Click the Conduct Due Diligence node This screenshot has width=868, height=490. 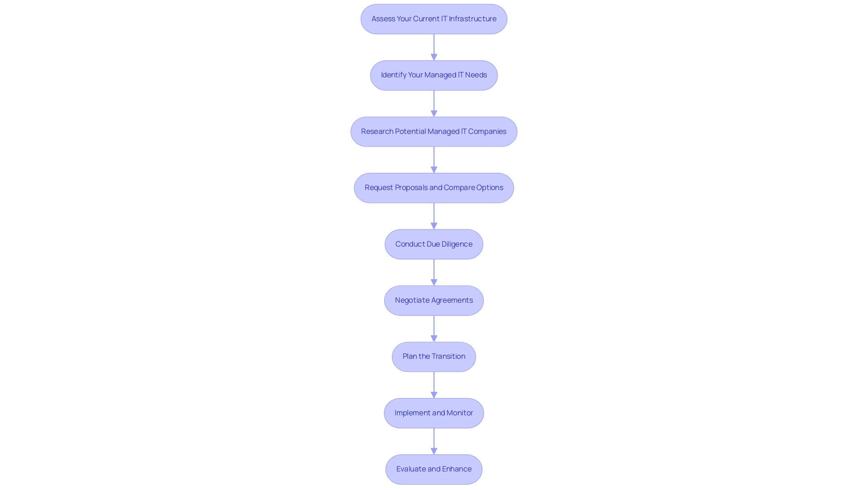(x=434, y=243)
